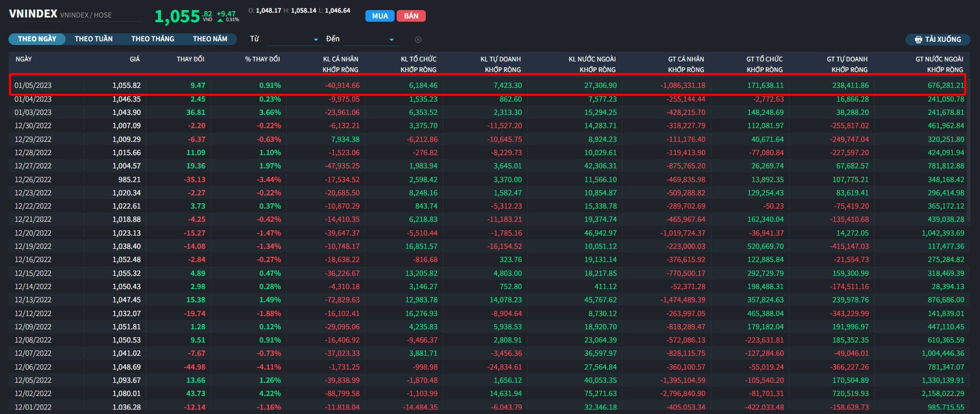The width and height of the screenshot is (980, 414).
Task: Switch to Theo Ngày view
Action: point(36,39)
